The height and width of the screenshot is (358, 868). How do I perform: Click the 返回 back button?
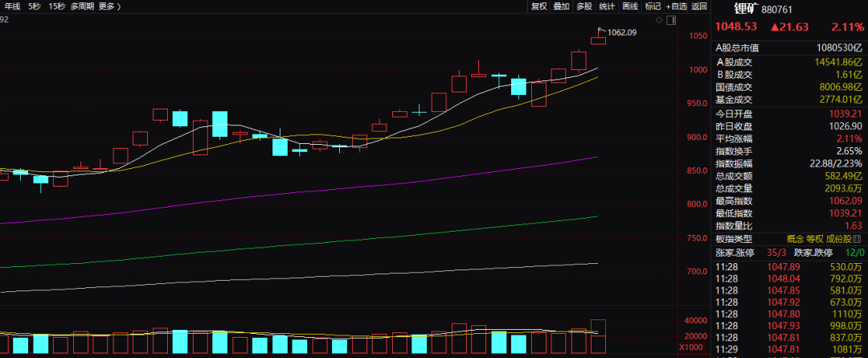[x=699, y=6]
